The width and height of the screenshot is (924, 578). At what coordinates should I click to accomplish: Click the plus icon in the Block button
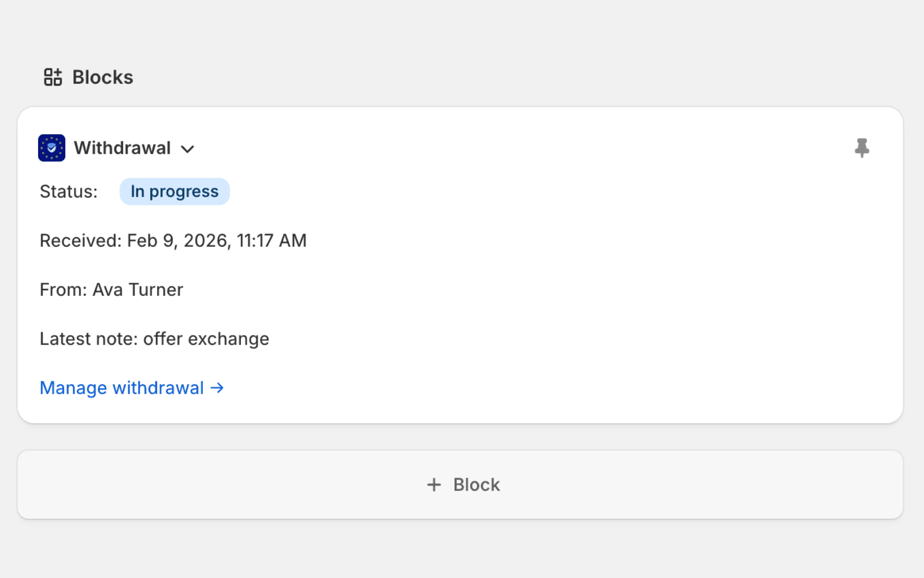(x=433, y=484)
